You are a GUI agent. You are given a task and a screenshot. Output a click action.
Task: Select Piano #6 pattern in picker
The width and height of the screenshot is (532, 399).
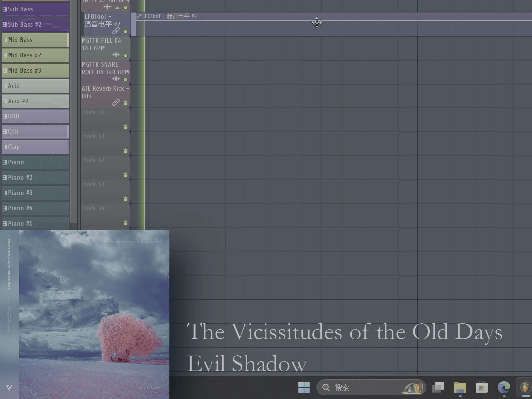click(x=35, y=223)
